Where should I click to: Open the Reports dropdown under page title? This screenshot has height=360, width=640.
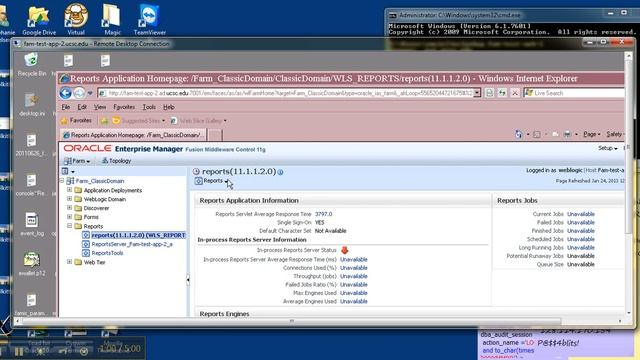(212, 181)
